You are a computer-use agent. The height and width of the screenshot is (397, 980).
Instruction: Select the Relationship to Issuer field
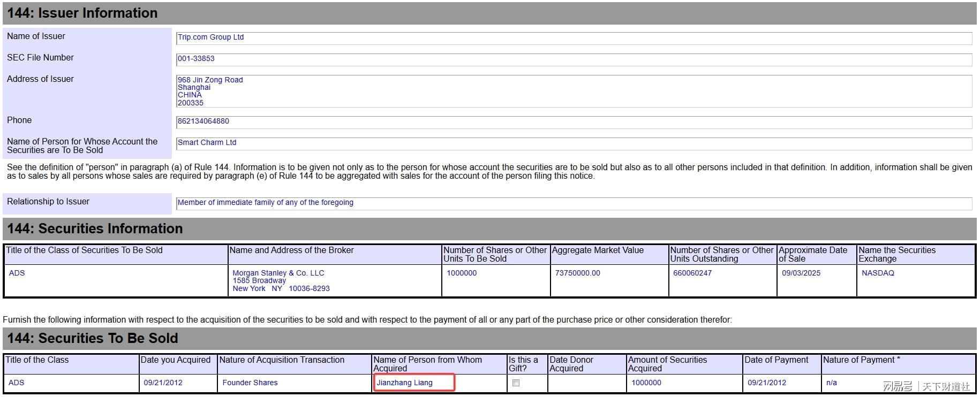point(574,203)
